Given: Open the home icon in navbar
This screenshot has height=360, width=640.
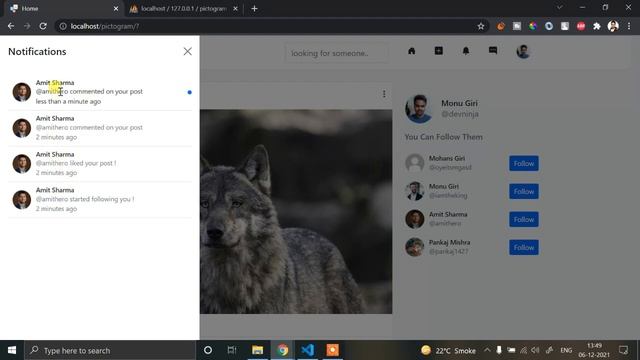Looking at the screenshot, I should click(x=411, y=51).
